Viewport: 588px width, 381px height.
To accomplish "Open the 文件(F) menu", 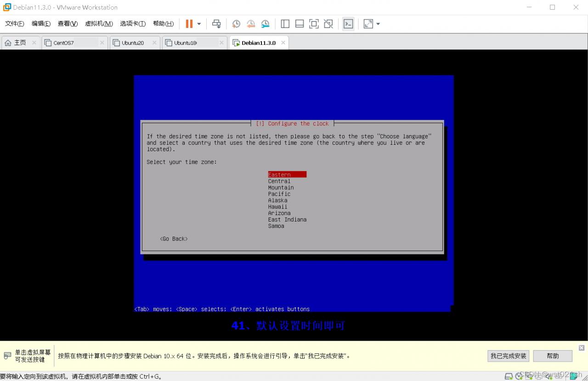I will click(x=14, y=24).
